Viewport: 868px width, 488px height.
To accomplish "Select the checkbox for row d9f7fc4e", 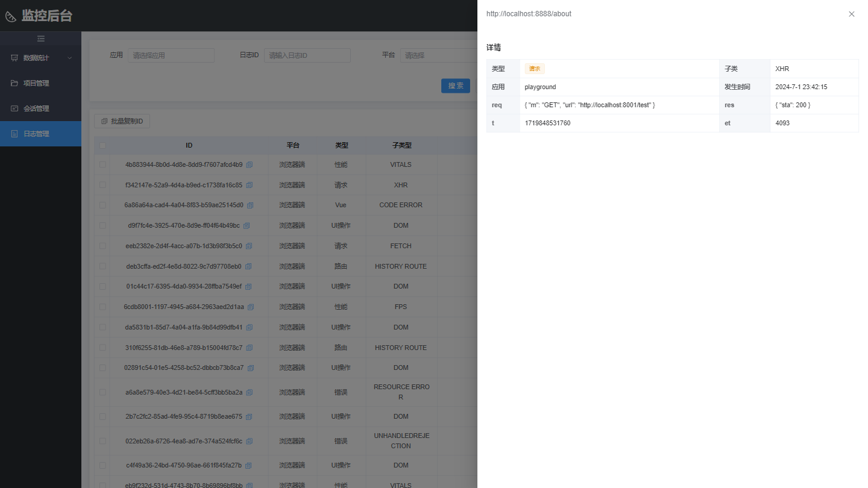I will tap(102, 225).
